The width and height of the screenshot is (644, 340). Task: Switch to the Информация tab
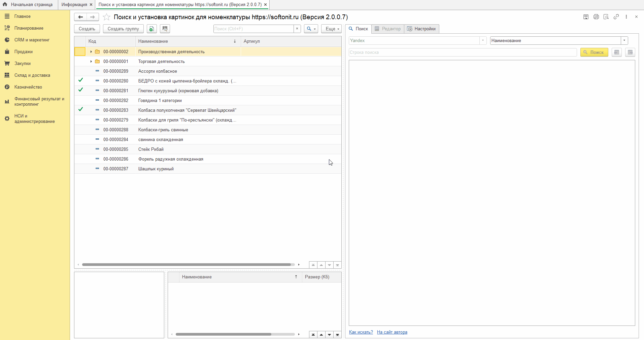(x=74, y=5)
